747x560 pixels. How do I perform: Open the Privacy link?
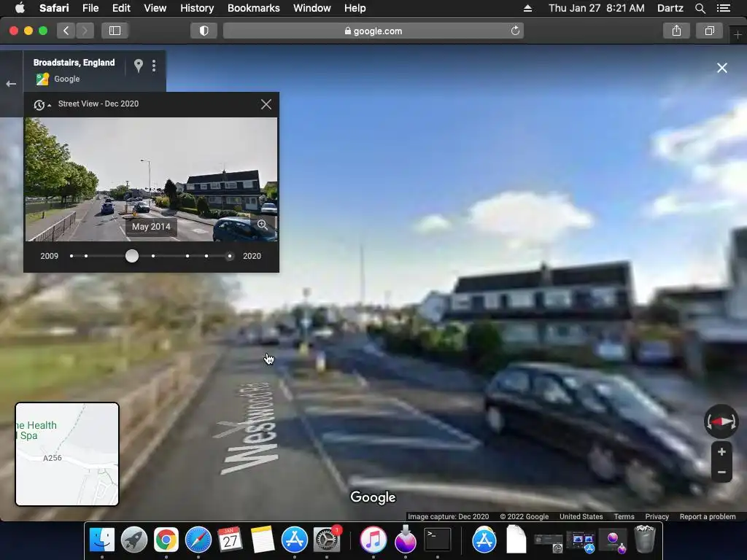point(657,517)
